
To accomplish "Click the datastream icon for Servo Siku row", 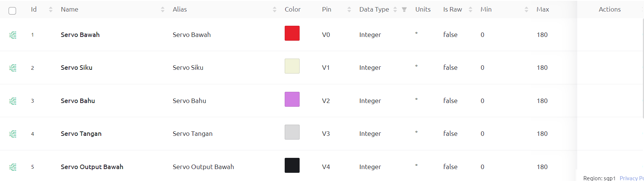I will click(x=13, y=68).
